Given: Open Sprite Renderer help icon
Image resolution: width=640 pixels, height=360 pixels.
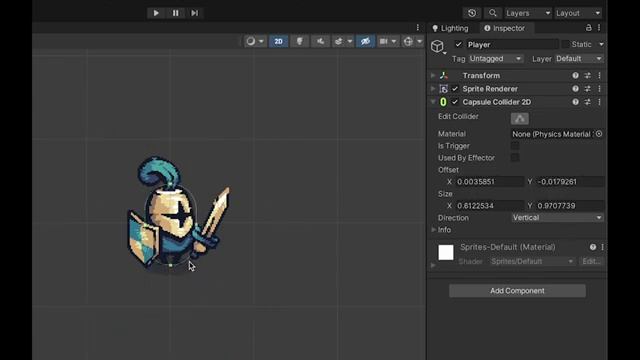Looking at the screenshot, I should click(576, 89).
